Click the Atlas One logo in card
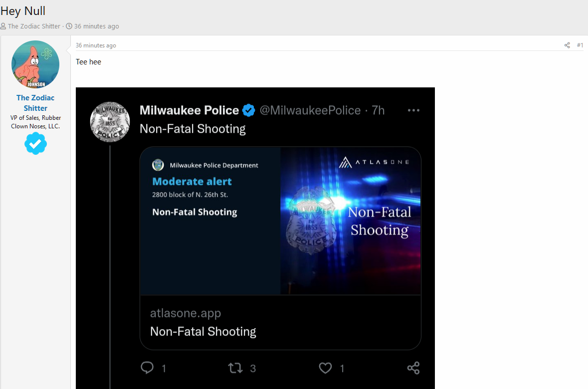This screenshot has height=389, width=588. pyautogui.click(x=374, y=162)
